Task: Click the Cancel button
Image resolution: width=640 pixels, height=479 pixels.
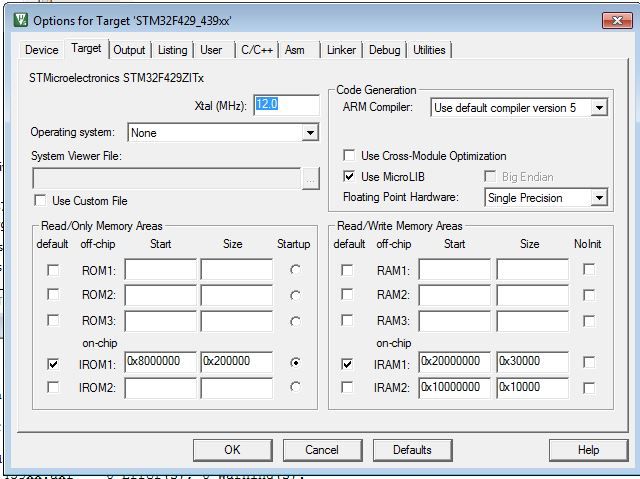Action: click(322, 450)
